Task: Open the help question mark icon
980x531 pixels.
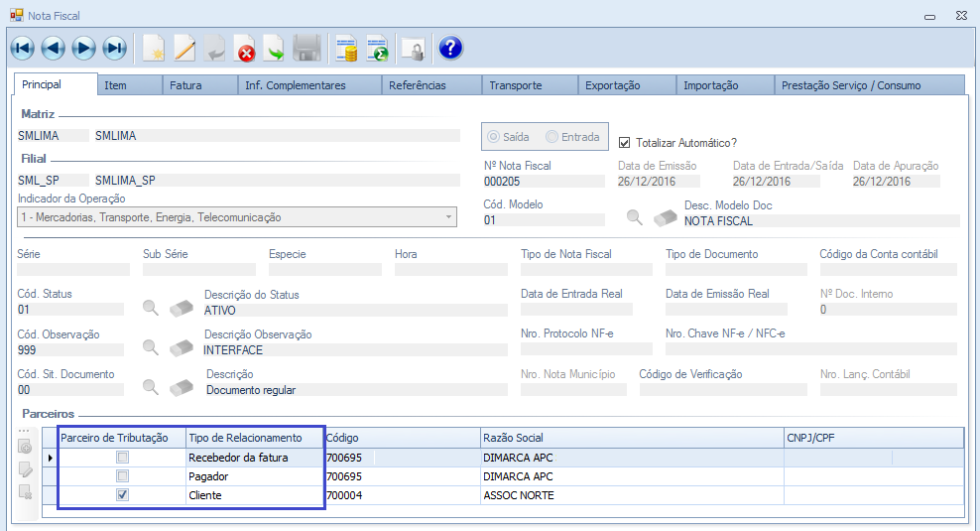Action: coord(450,48)
